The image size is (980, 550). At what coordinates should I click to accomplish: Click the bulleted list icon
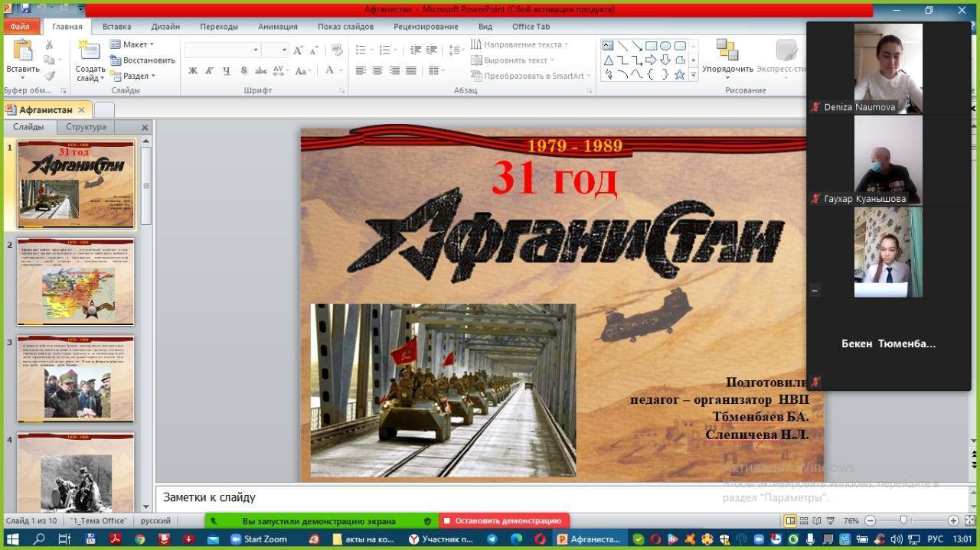click(361, 50)
